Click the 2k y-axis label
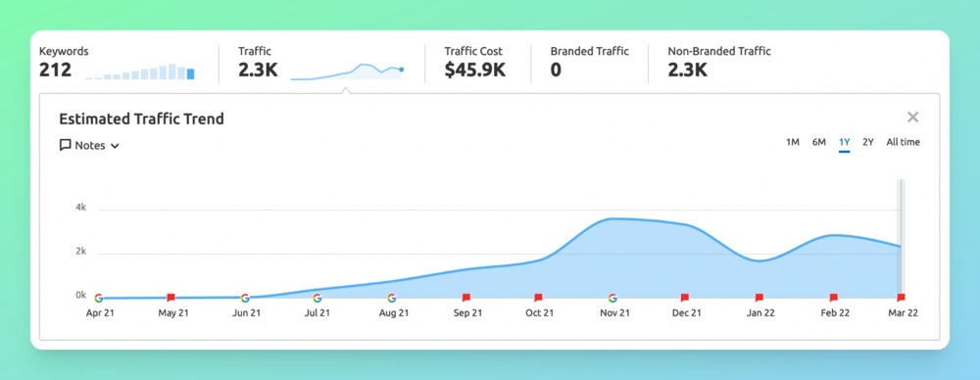The height and width of the screenshot is (380, 980). pyautogui.click(x=80, y=252)
